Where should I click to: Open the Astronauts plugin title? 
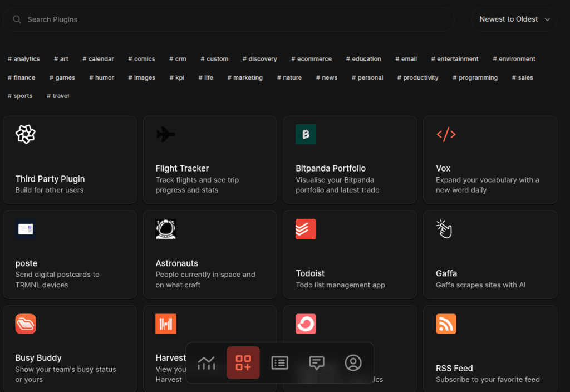click(176, 263)
